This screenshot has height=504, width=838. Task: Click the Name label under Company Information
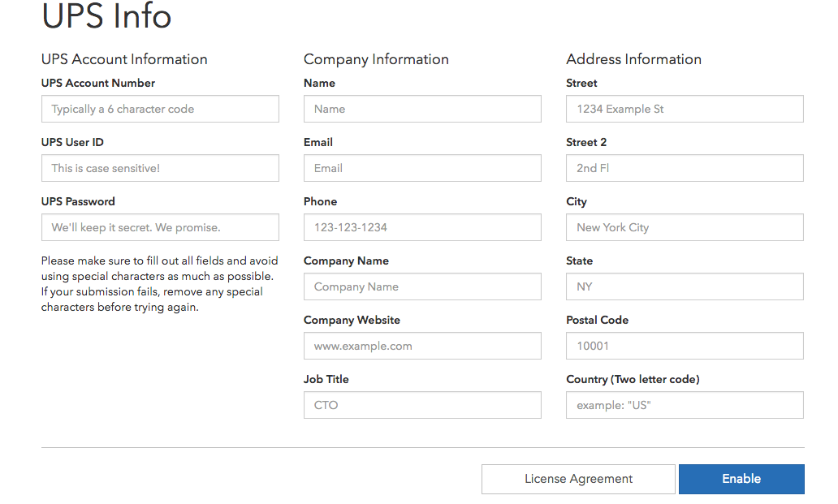pos(319,84)
